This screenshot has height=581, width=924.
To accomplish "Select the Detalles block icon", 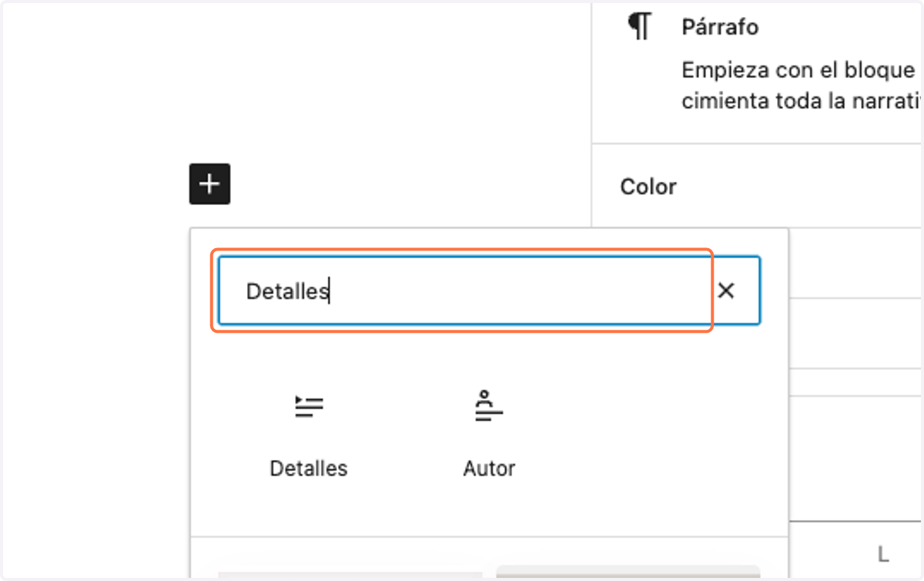I will (309, 406).
